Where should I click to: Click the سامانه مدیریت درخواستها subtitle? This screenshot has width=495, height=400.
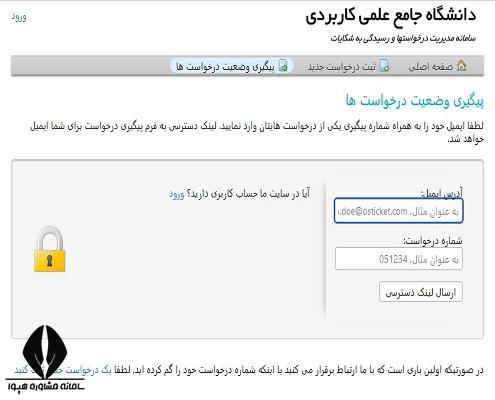click(x=403, y=39)
